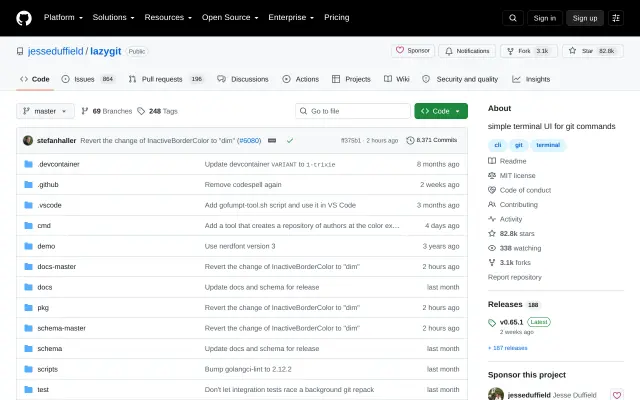Select the terminal topic tag
640x400 pixels.
point(548,145)
